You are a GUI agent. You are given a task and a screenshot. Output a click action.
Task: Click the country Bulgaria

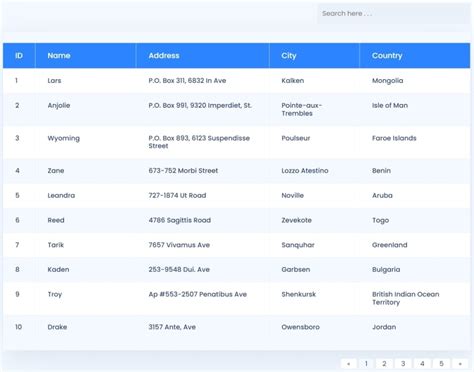[x=386, y=270]
